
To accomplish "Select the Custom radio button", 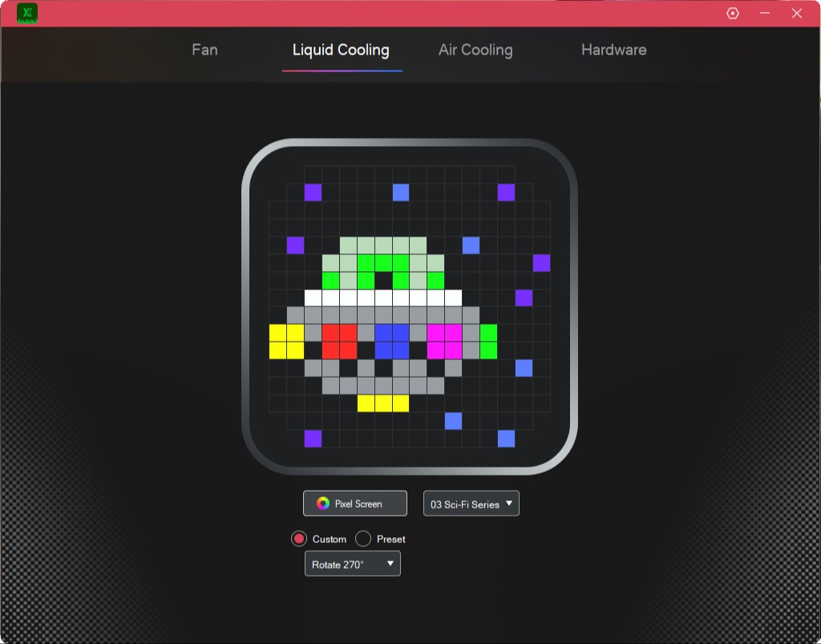I will click(299, 538).
